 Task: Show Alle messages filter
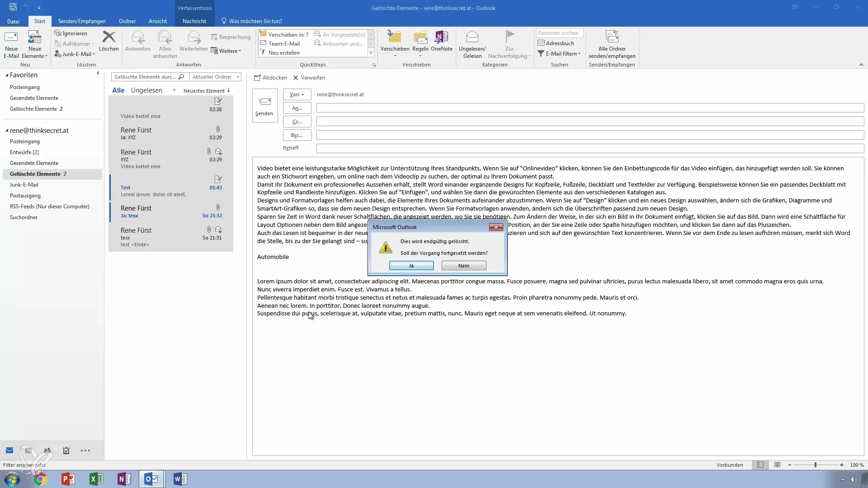click(118, 90)
